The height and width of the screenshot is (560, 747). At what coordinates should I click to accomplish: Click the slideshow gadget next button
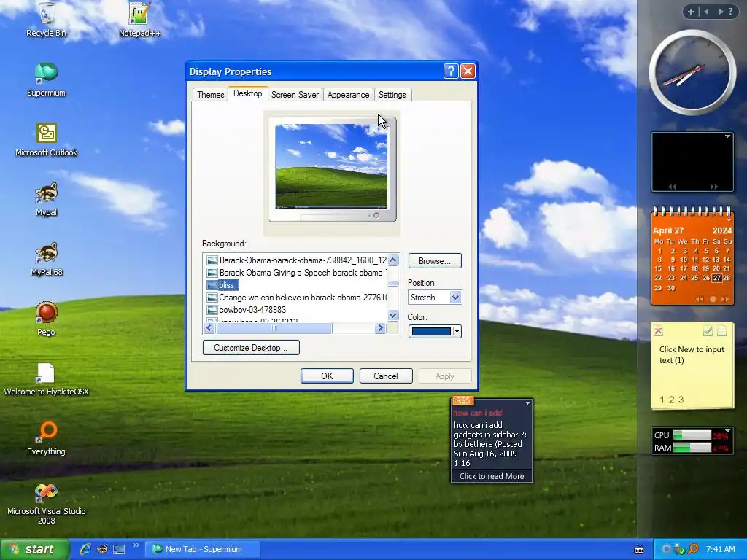coord(713,187)
